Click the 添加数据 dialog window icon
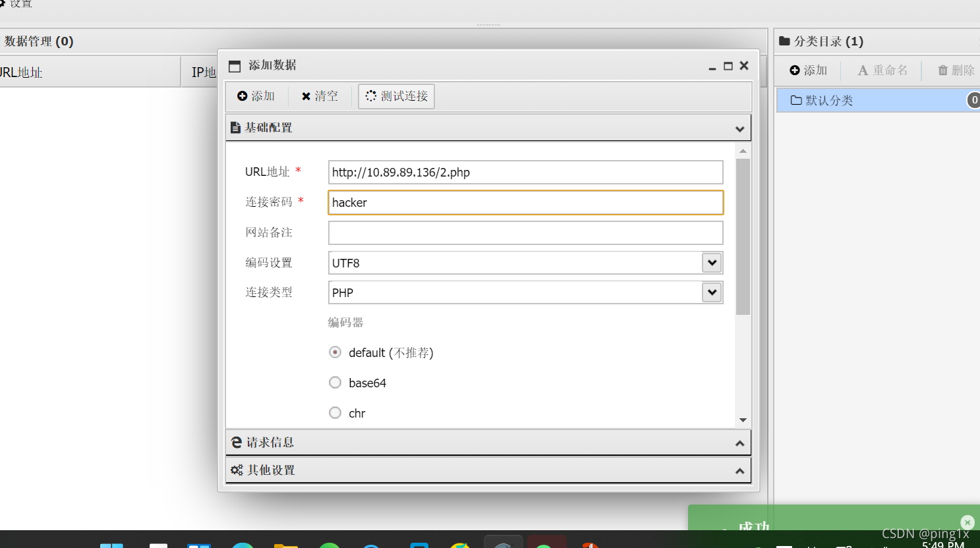Image resolution: width=980 pixels, height=548 pixels. click(235, 66)
